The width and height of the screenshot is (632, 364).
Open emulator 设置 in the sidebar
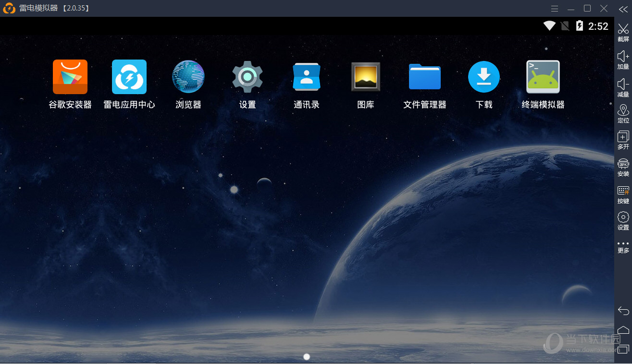(623, 220)
